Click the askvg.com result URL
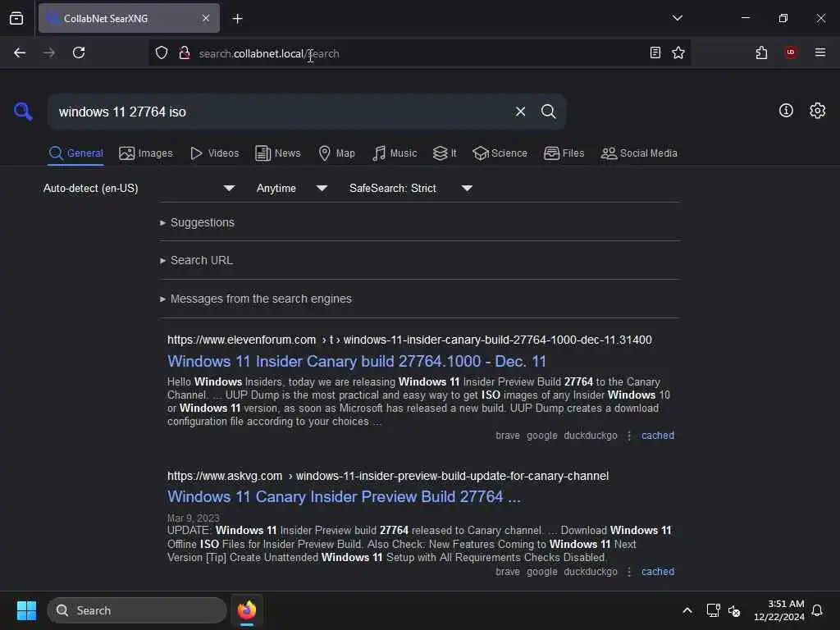Viewport: 840px width, 630px height. tap(388, 476)
